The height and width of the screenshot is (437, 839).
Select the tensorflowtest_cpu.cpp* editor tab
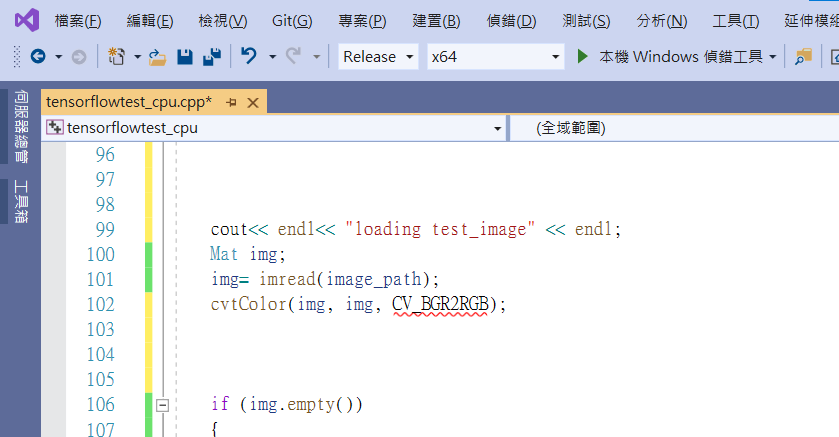click(x=129, y=102)
